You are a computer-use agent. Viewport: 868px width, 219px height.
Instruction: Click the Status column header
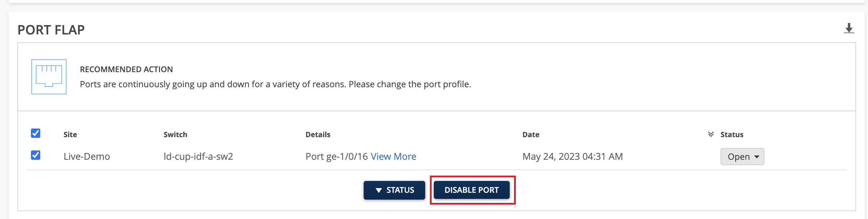coord(732,135)
